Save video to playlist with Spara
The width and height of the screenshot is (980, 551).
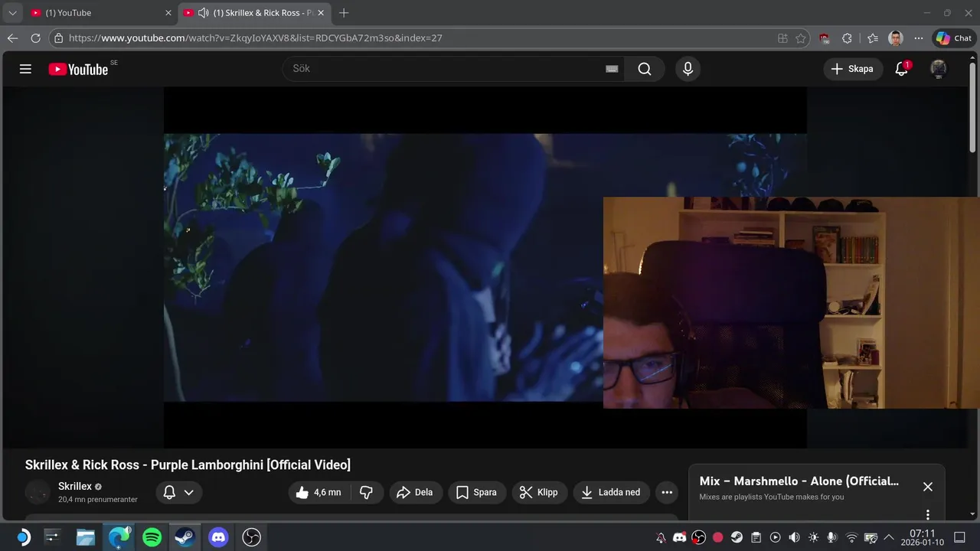click(x=476, y=492)
